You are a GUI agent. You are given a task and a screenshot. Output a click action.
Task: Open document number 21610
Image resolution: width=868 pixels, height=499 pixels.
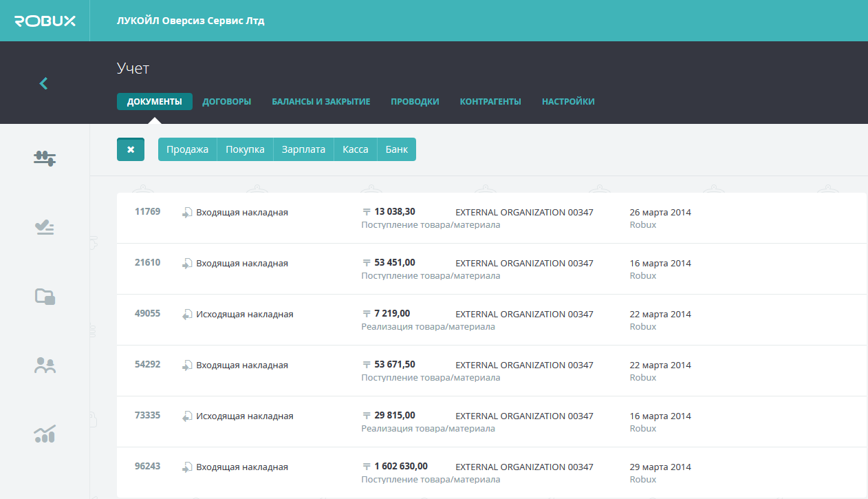147,262
